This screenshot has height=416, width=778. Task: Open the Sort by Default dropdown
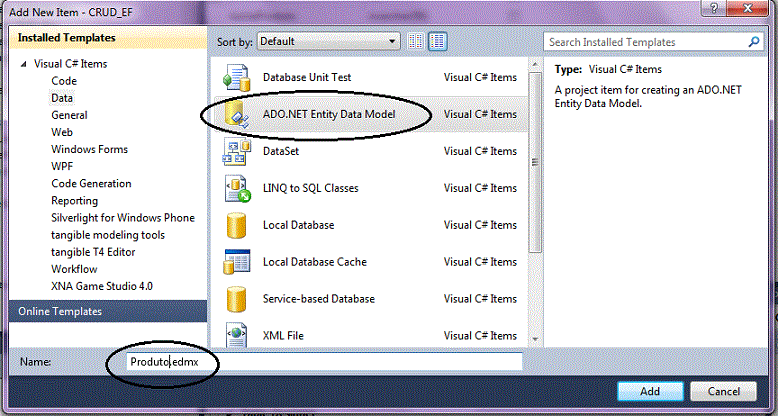[x=328, y=42]
